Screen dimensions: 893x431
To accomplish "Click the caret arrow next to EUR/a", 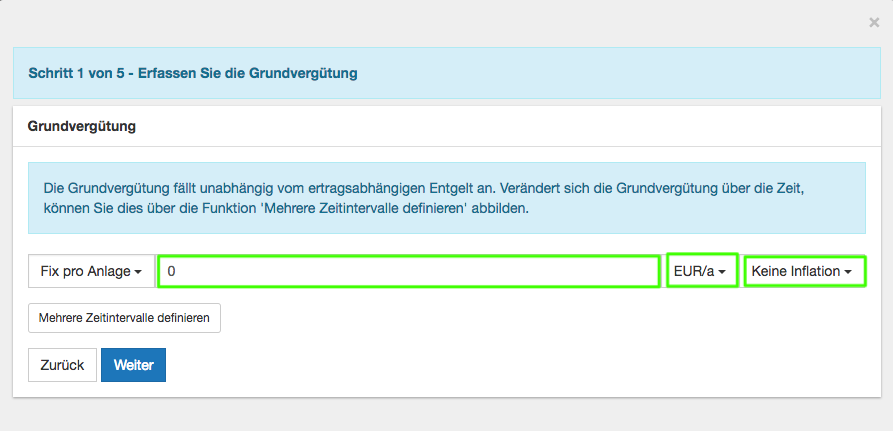I will (722, 272).
